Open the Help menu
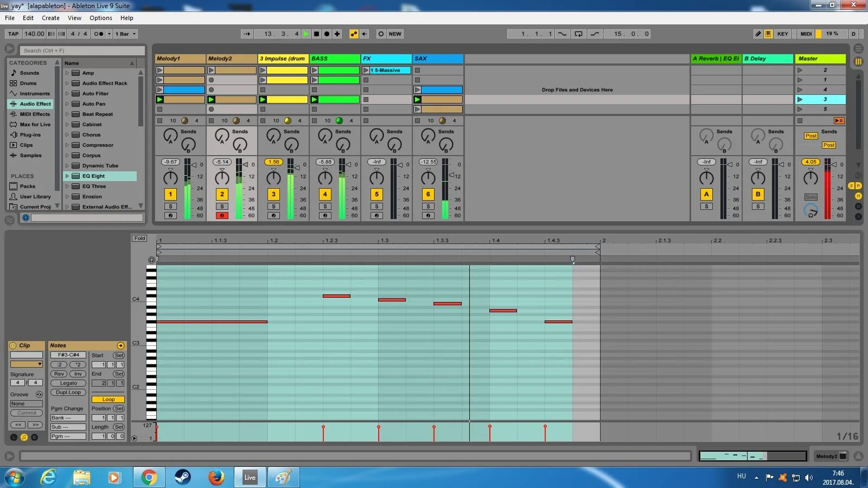This screenshot has width=868, height=488. 127,18
